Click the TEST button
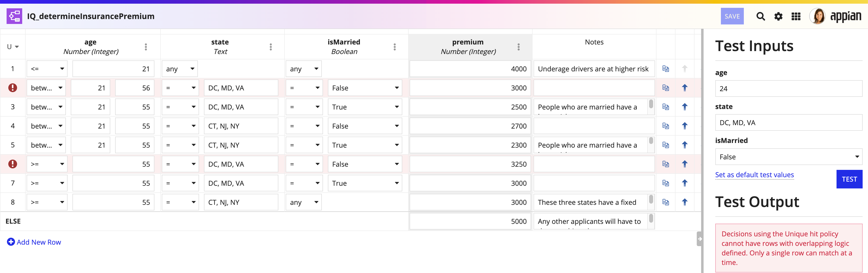The width and height of the screenshot is (868, 273). (x=849, y=179)
